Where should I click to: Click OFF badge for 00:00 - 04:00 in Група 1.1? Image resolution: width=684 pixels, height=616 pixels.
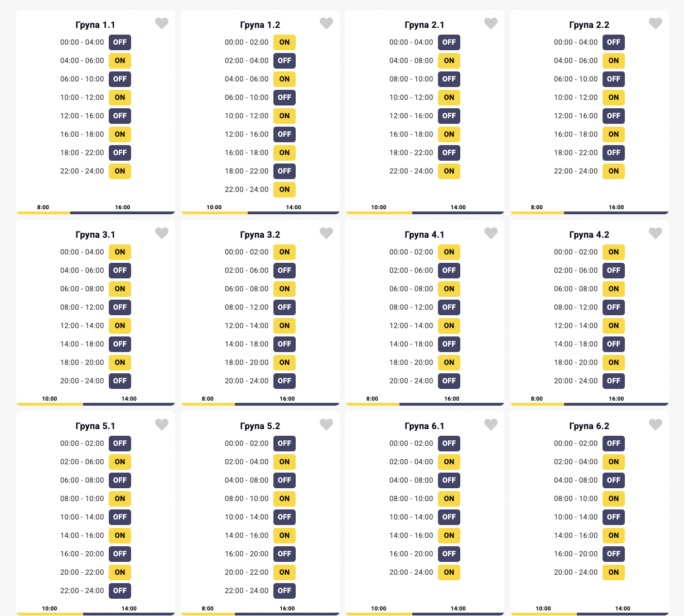(120, 42)
